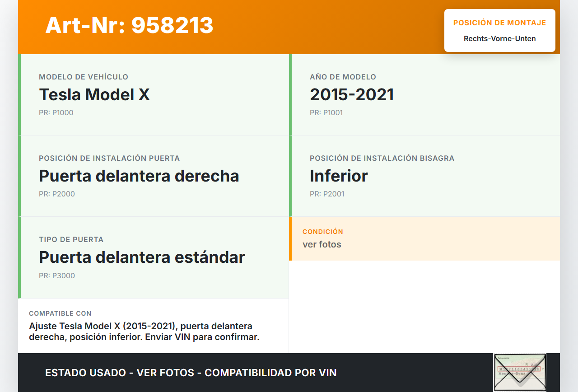The image size is (578, 392).
Task: Click the 'Año de modelo' label
Action: [x=343, y=77]
